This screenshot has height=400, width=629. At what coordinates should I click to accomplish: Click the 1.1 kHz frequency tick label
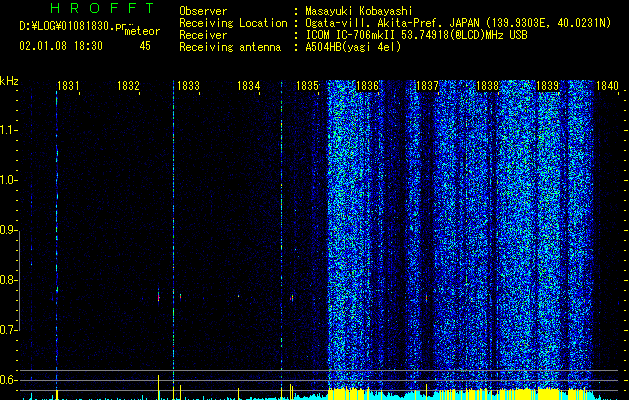[8, 130]
